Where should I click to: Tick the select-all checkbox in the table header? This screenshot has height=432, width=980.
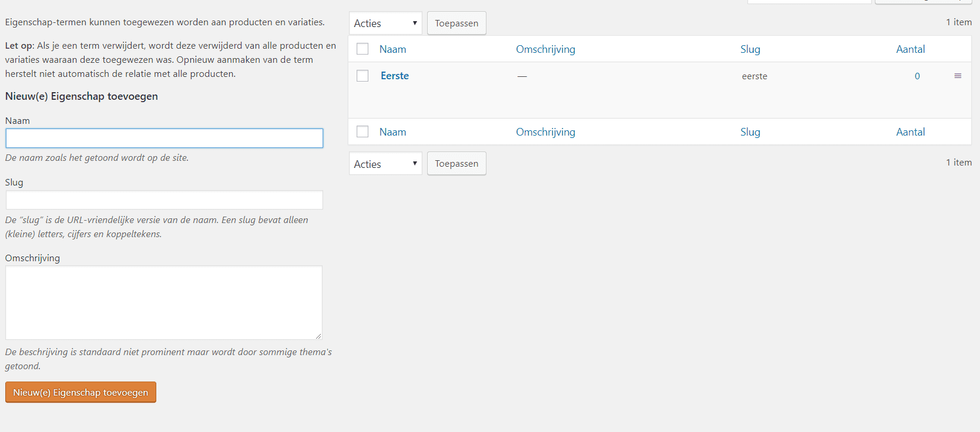tap(363, 49)
